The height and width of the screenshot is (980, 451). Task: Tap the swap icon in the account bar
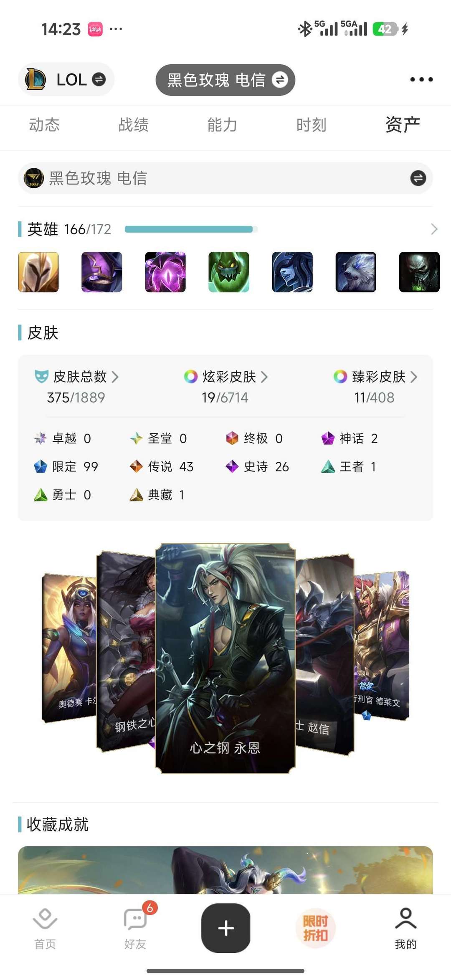[x=418, y=178]
